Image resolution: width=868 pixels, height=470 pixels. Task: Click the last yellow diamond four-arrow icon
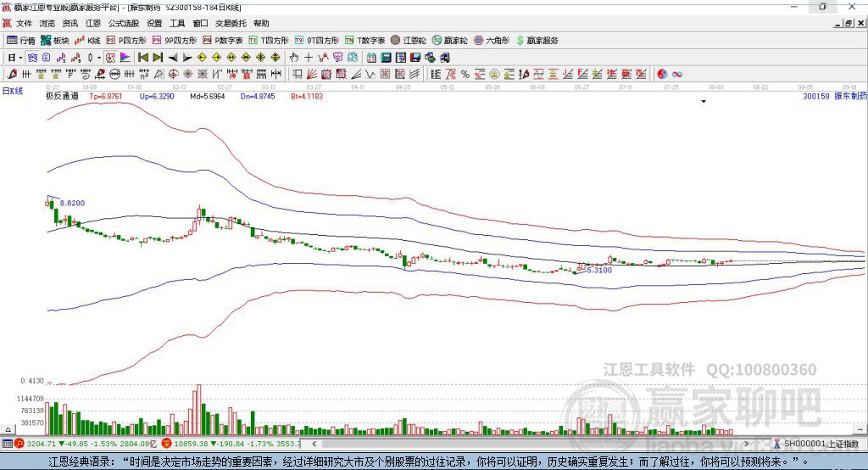[x=275, y=58]
